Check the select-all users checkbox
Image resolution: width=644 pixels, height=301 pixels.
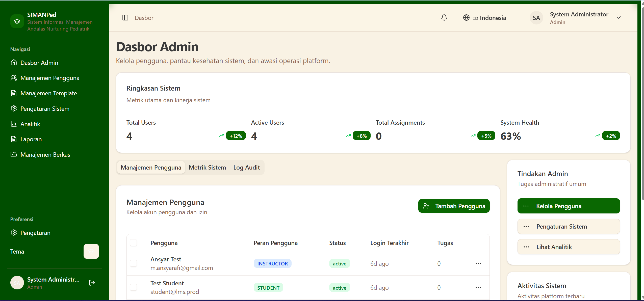133,243
